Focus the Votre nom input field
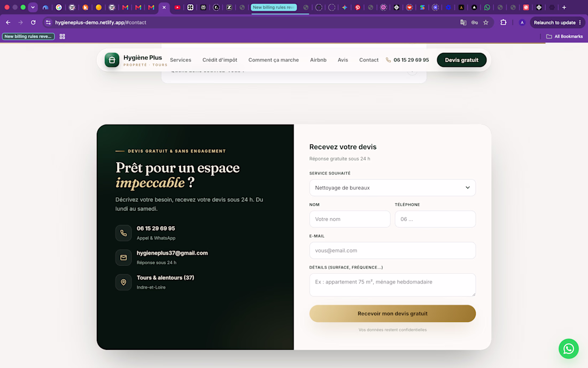The image size is (588, 368). point(350,219)
